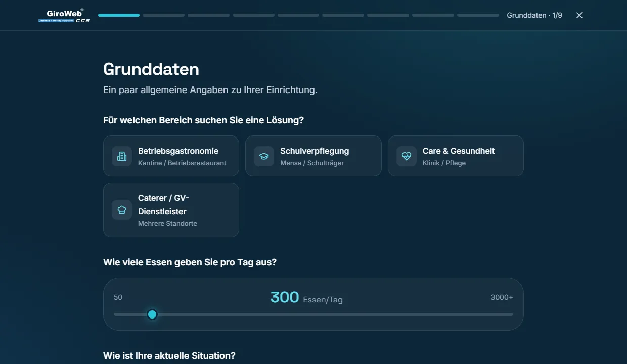Click 'Wie ist Ihre aktuelle Situation?' heading
This screenshot has height=364, width=627.
tap(169, 356)
